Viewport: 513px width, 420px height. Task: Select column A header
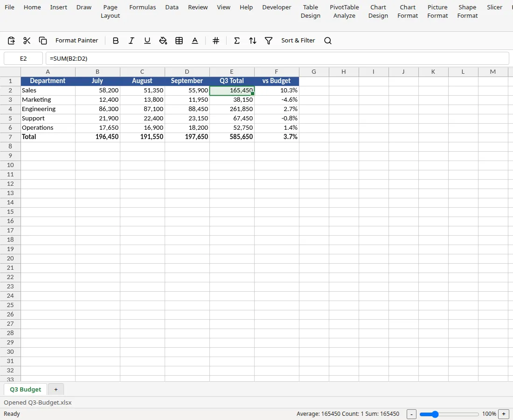(48, 72)
